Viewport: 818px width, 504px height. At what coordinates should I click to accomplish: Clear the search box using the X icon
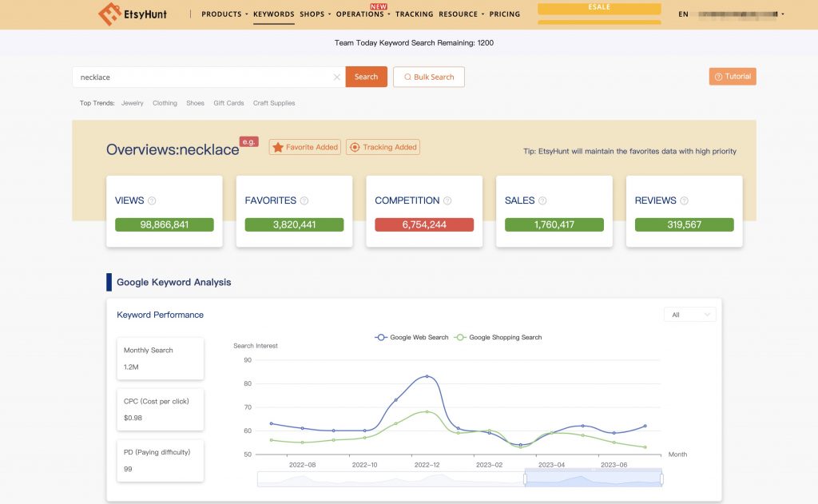337,77
